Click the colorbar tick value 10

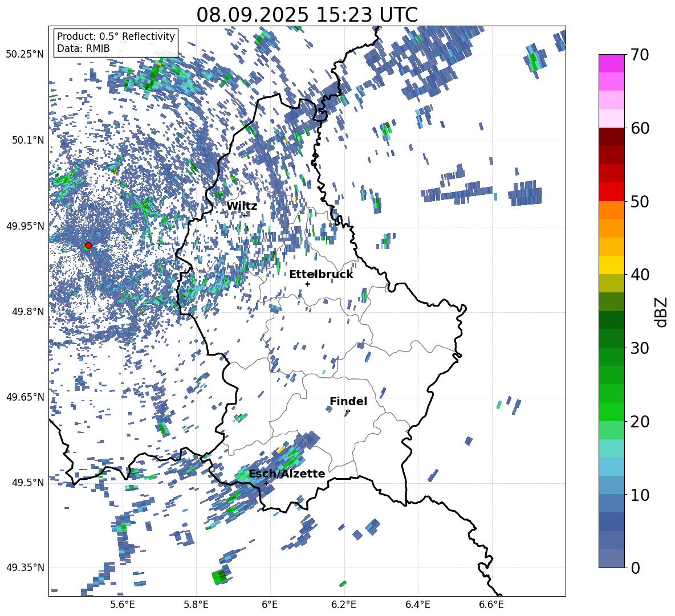[x=640, y=495]
